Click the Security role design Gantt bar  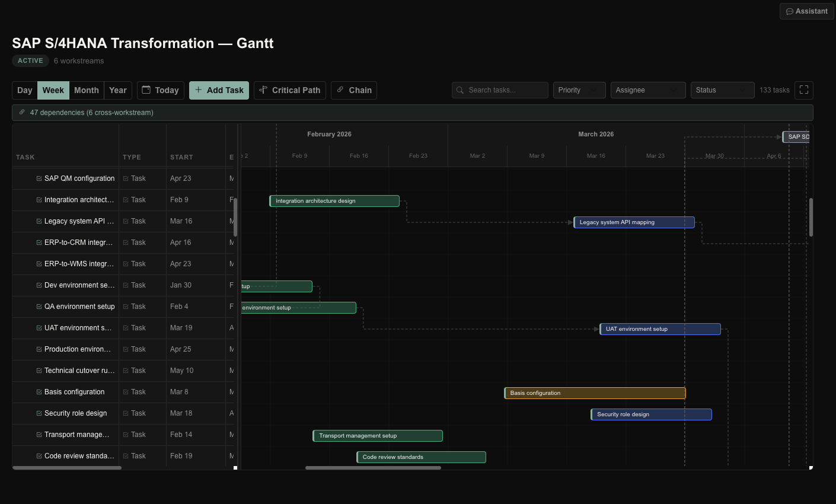(x=651, y=414)
